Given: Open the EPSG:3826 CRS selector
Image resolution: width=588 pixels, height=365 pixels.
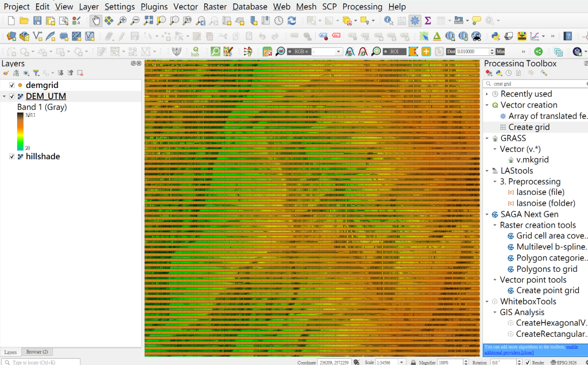Looking at the screenshot, I should tap(564, 362).
